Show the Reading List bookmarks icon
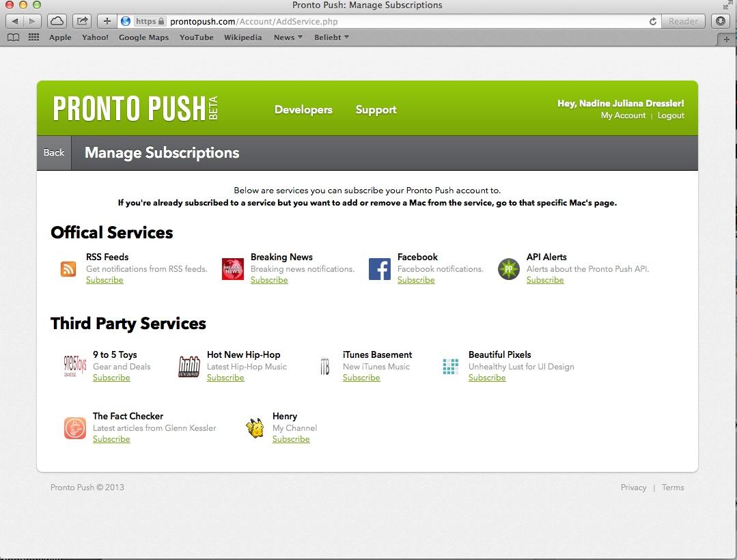This screenshot has height=560, width=737. (14, 38)
